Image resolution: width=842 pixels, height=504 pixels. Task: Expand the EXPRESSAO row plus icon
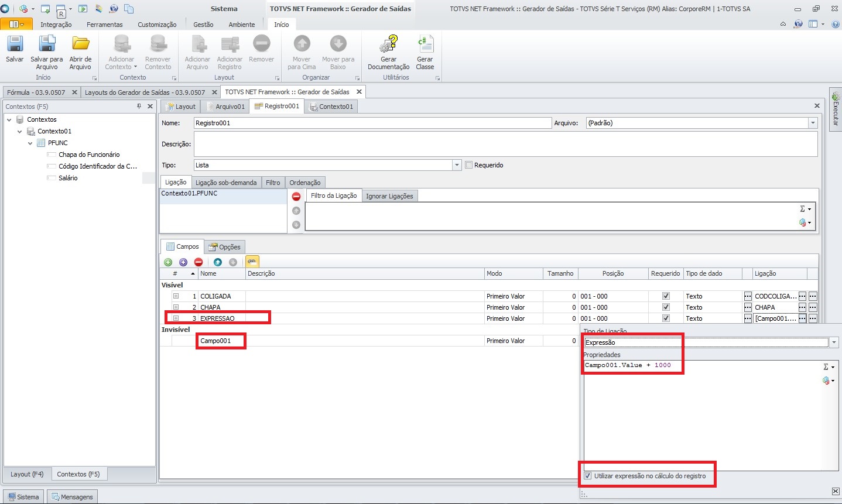pos(176,318)
